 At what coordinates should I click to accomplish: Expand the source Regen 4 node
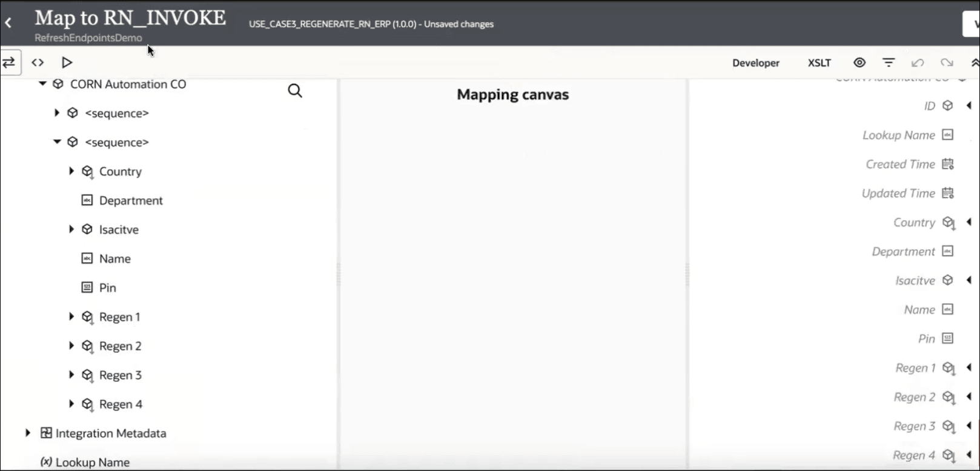pos(71,404)
